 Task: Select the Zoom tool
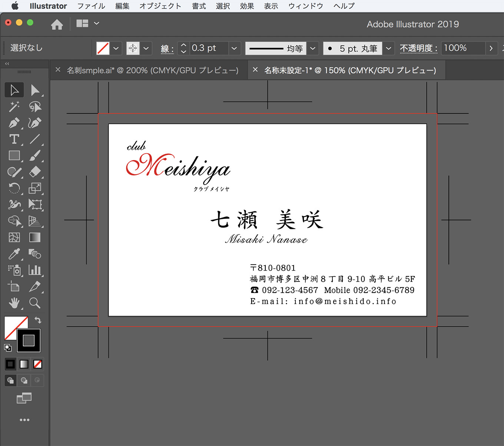(35, 303)
